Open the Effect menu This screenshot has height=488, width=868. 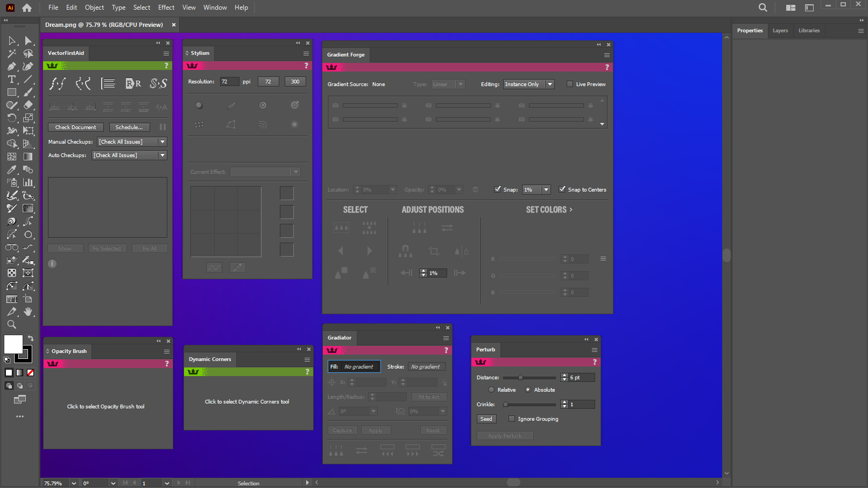(x=166, y=8)
